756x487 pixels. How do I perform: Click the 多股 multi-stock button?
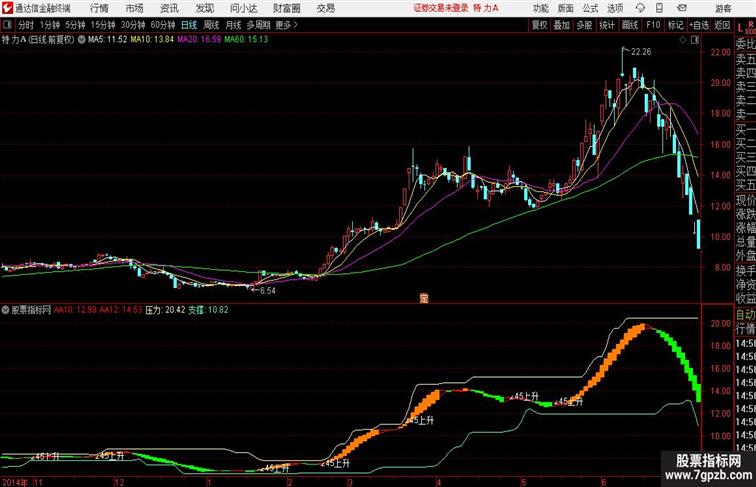pyautogui.click(x=584, y=25)
